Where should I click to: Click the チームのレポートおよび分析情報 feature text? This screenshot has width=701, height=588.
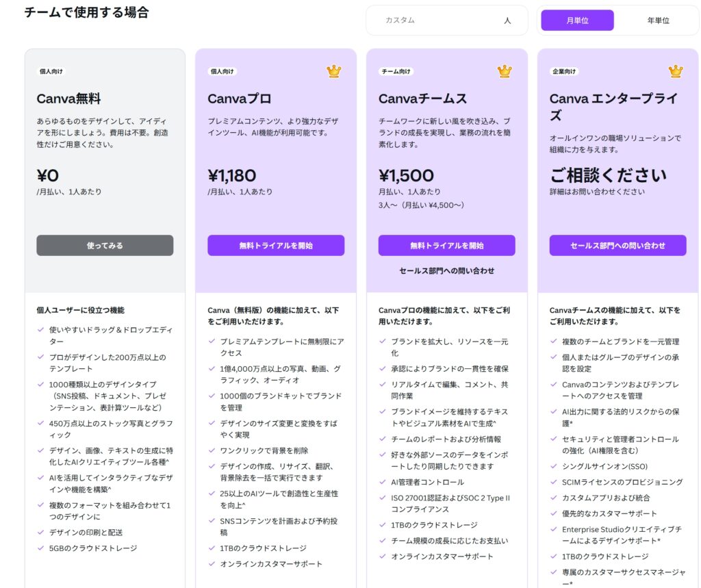coord(446,439)
